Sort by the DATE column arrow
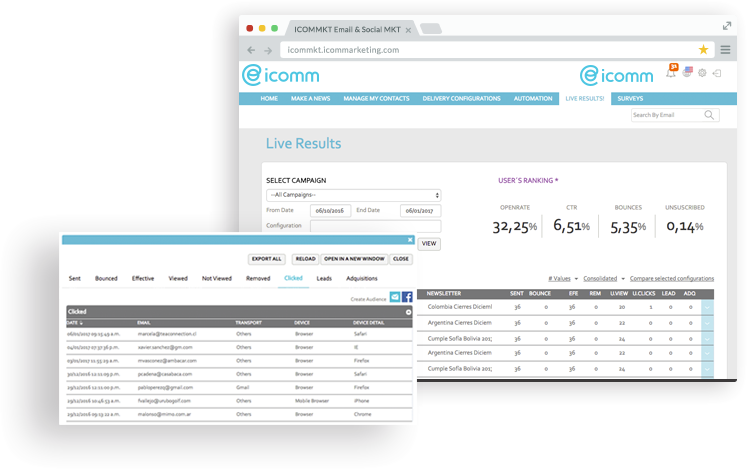The image size is (747, 469). coord(81,323)
